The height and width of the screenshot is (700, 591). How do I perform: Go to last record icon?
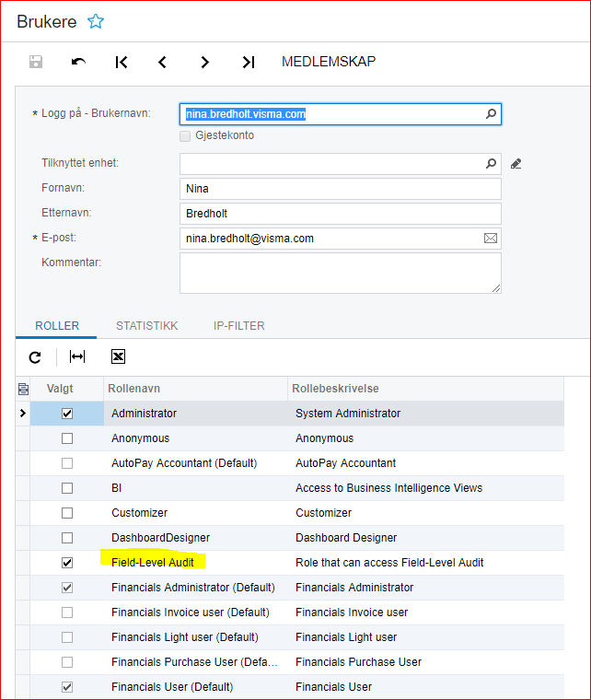(x=248, y=62)
